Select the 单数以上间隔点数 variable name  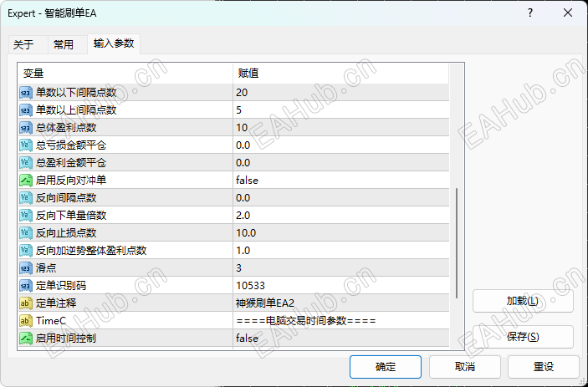[x=76, y=110]
